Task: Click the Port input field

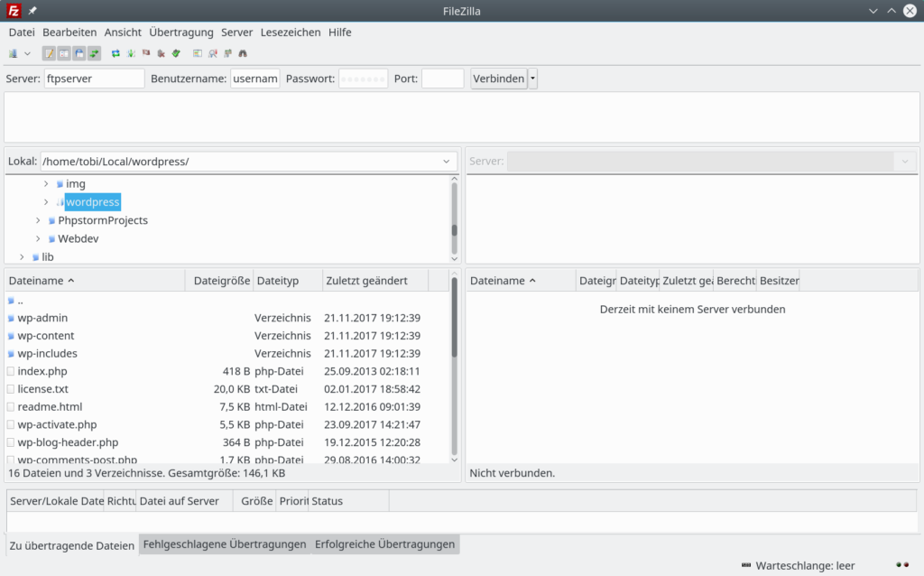Action: coord(442,79)
